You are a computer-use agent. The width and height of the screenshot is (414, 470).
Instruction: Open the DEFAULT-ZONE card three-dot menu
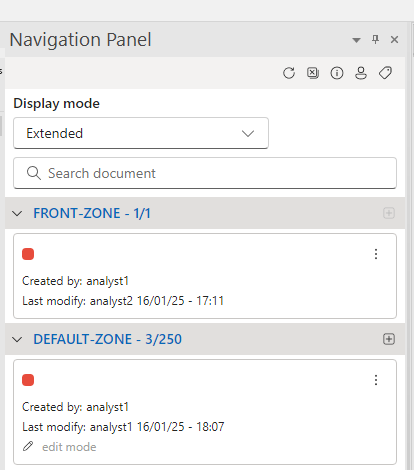(376, 380)
